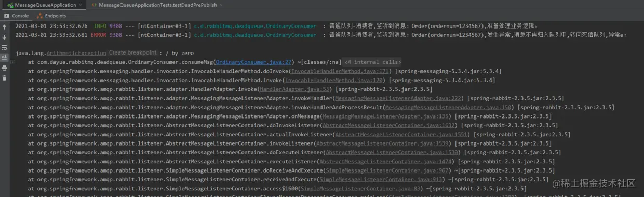
Task: Open the SimpleMessageListenerContainer.java:83 link
Action: point(361,189)
